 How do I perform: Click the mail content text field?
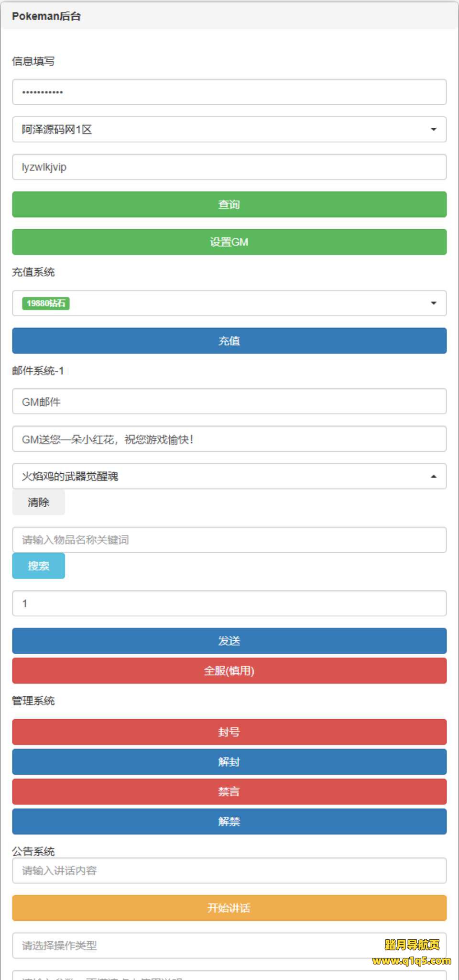(x=229, y=439)
